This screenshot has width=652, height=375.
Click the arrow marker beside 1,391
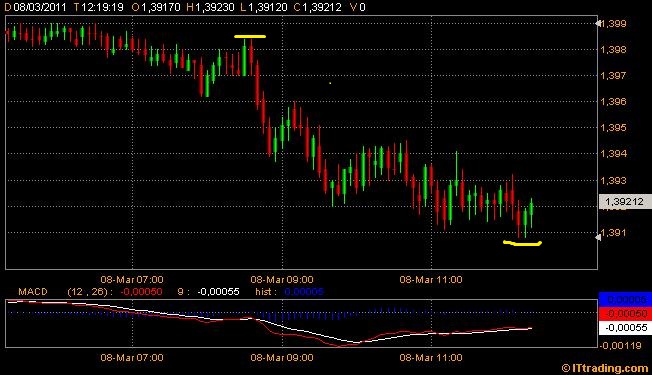598,237
